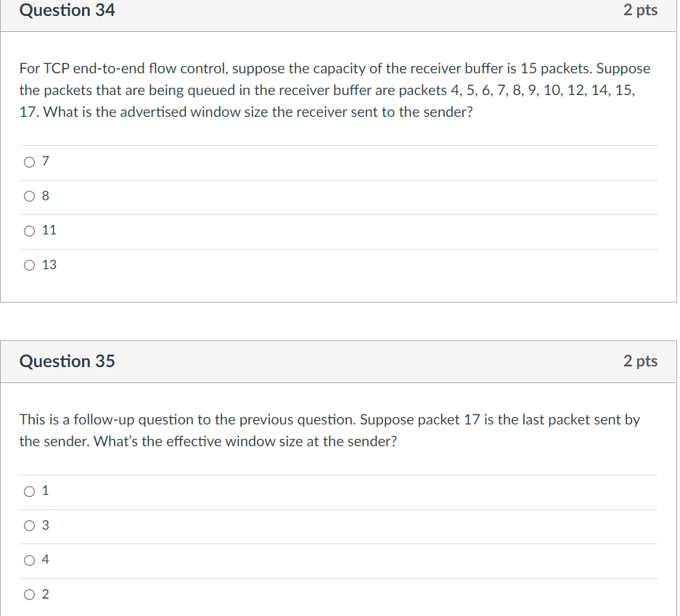Click the Question 35 header
The image size is (680, 616).
click(x=67, y=361)
